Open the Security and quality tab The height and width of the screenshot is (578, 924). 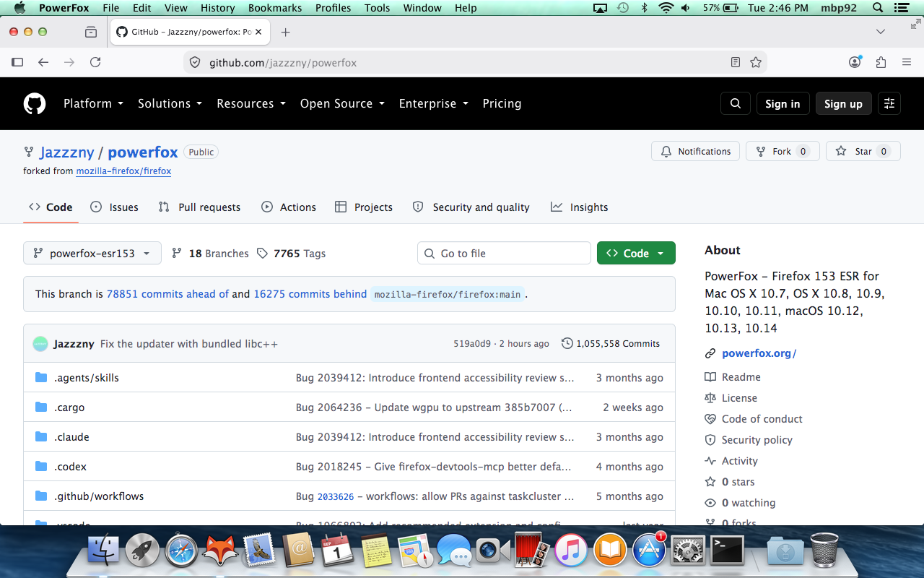471,207
